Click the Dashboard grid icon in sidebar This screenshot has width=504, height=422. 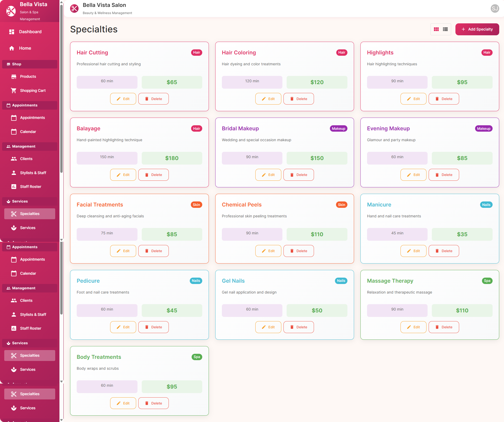(12, 32)
